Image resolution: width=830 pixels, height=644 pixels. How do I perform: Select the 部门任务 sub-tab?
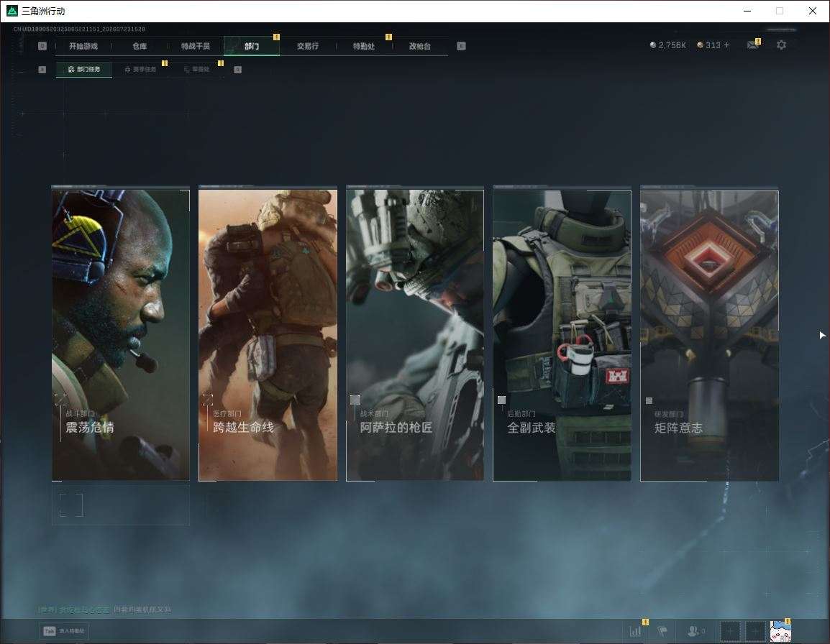84,69
